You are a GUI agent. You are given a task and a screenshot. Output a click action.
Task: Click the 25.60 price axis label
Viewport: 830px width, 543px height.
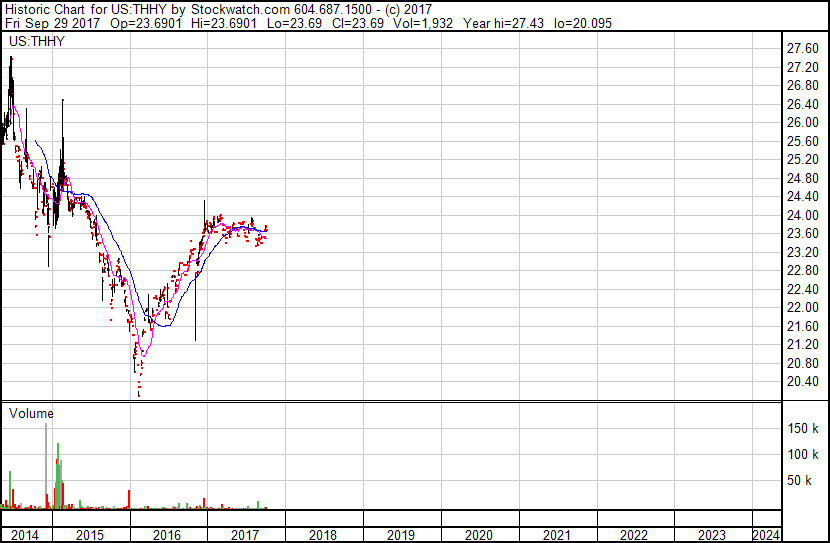coord(802,141)
